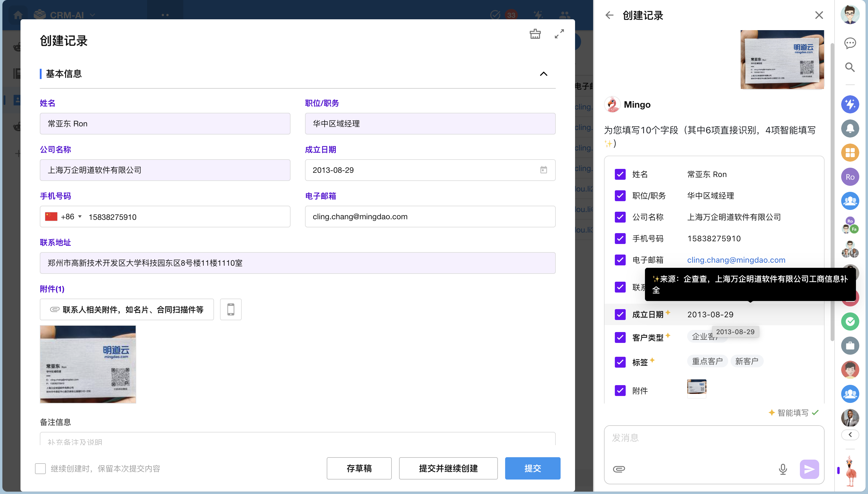Go back with the arrow beside 创建记录
Screen dimensions: 868x494
[x=609, y=15]
